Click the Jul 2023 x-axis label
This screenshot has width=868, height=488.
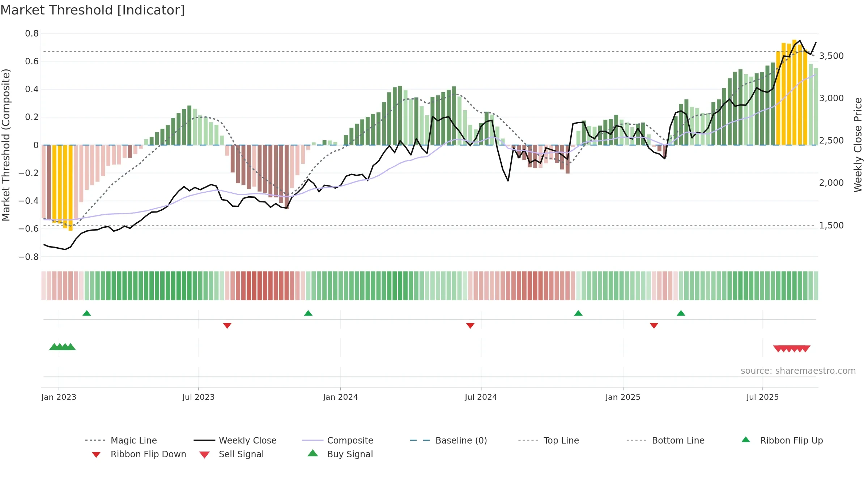(199, 397)
